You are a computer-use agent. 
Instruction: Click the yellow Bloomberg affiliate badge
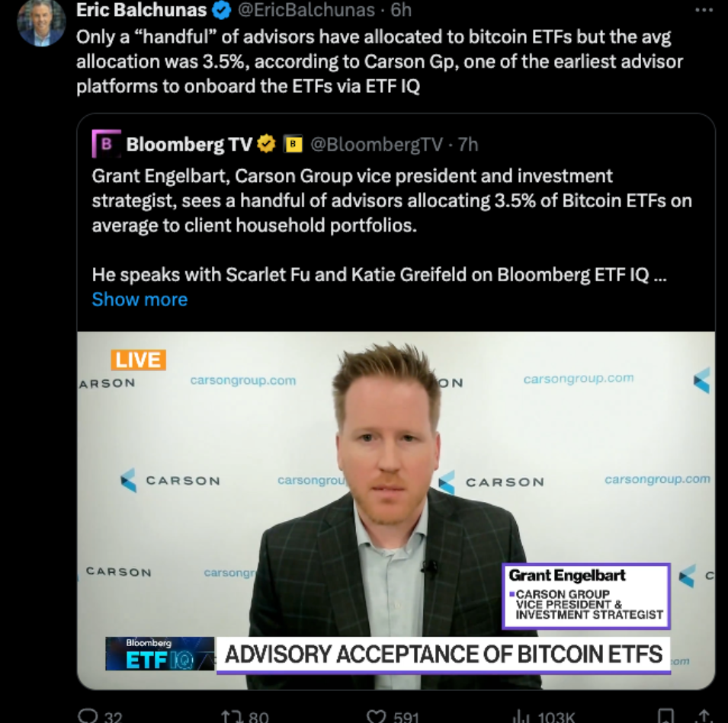coord(293,144)
